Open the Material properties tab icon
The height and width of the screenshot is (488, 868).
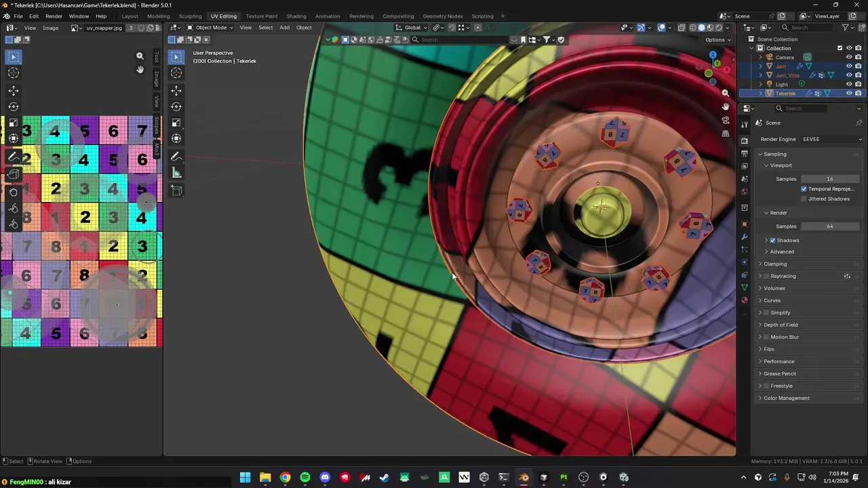coord(745,300)
